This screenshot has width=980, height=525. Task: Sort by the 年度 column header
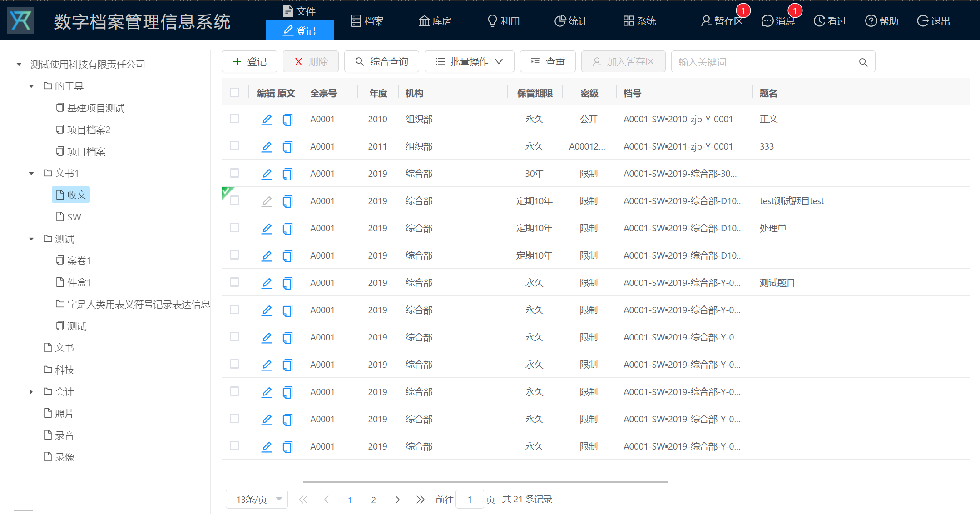pyautogui.click(x=378, y=93)
